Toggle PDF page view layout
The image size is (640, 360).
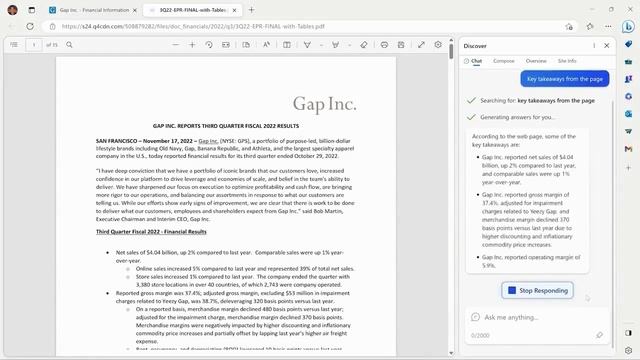(x=246, y=45)
